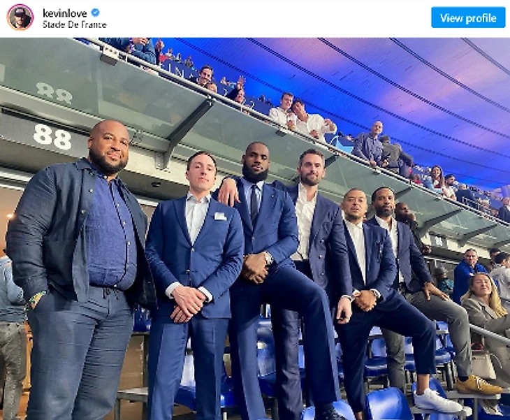Click the tan suede shoe at lower right
The height and width of the screenshot is (420, 510).
click(477, 385)
